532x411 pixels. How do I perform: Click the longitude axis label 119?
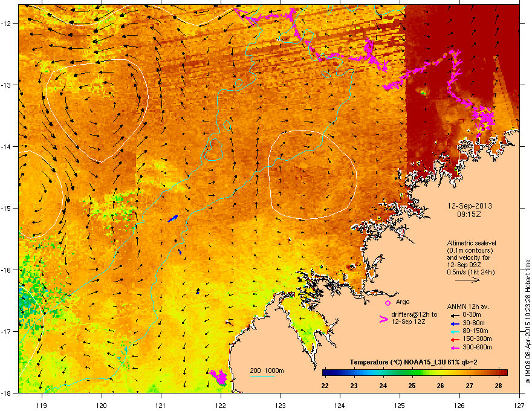[x=42, y=405]
